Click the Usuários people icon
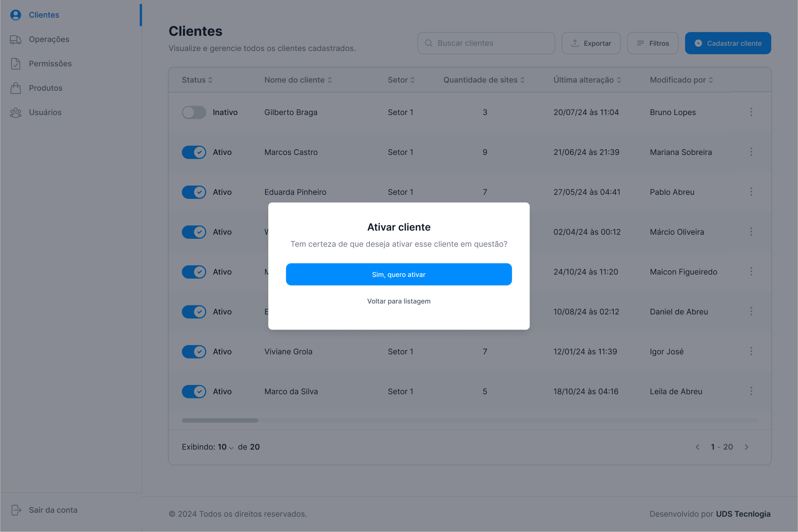Image resolution: width=798 pixels, height=532 pixels. 16,112
